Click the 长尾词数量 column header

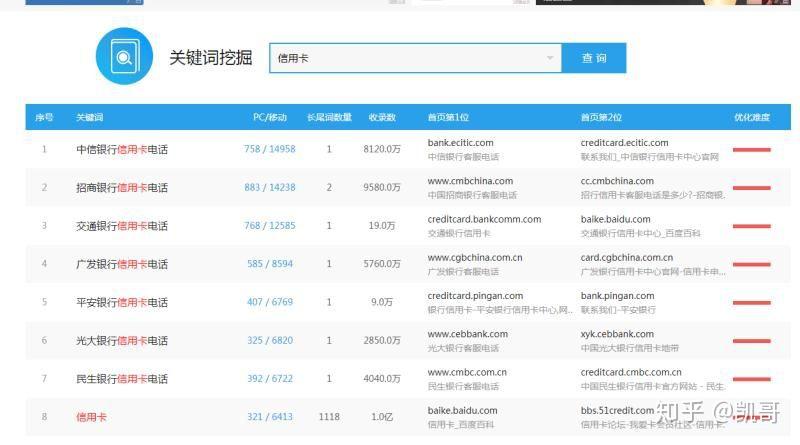pos(329,117)
